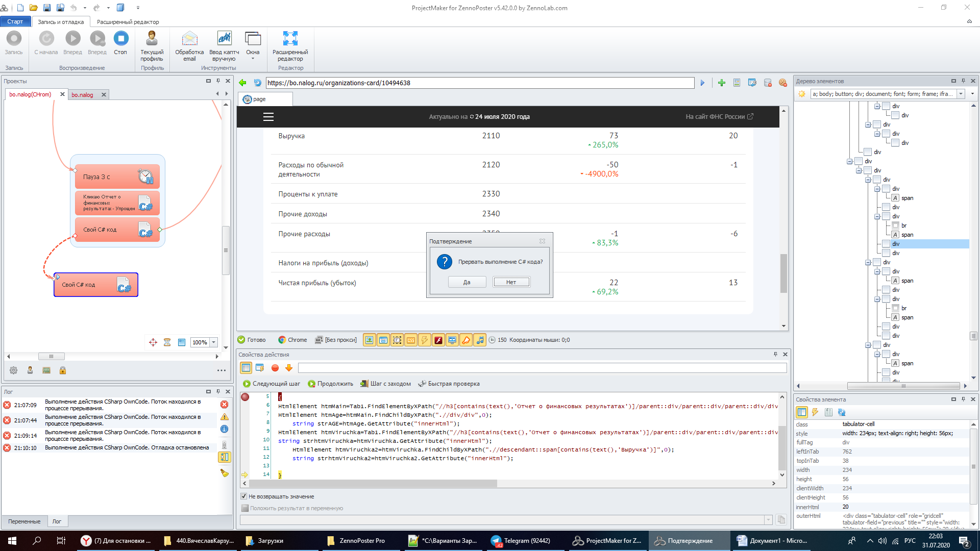Click the lightning icon in Свойства элемента
The width and height of the screenshot is (980, 551).
point(815,412)
